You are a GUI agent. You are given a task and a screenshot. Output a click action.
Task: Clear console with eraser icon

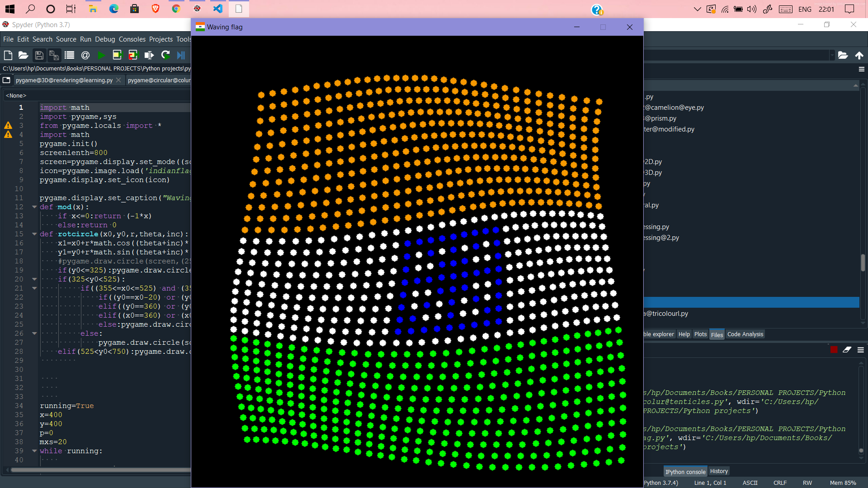[847, 350]
